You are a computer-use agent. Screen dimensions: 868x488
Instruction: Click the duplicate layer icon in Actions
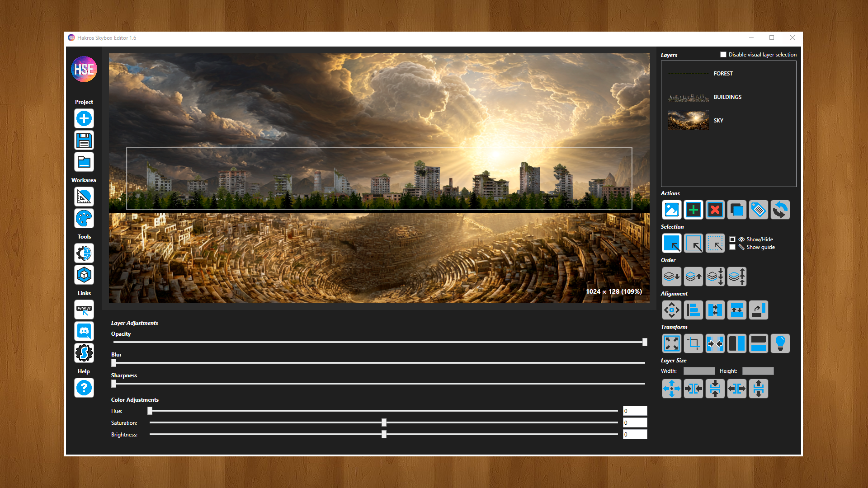736,210
